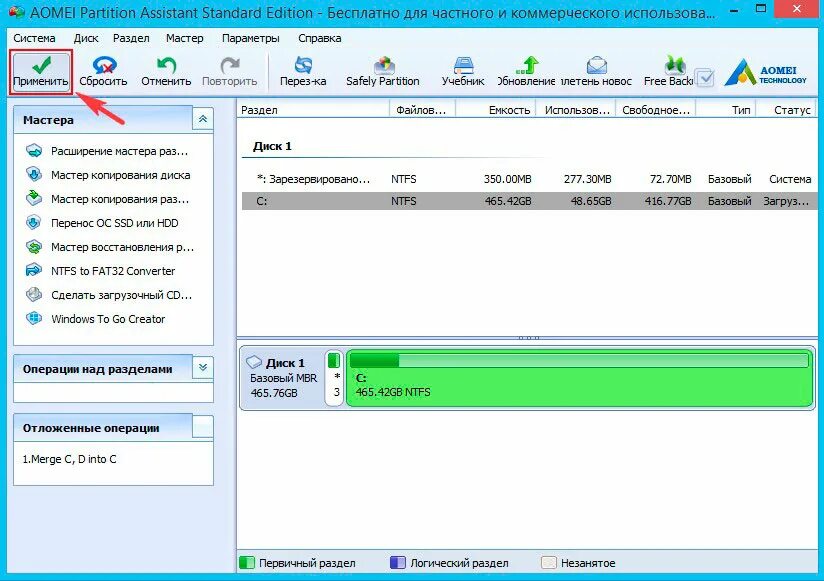Click green Первичный раздел legend swatch
The width and height of the screenshot is (824, 581).
tap(246, 563)
